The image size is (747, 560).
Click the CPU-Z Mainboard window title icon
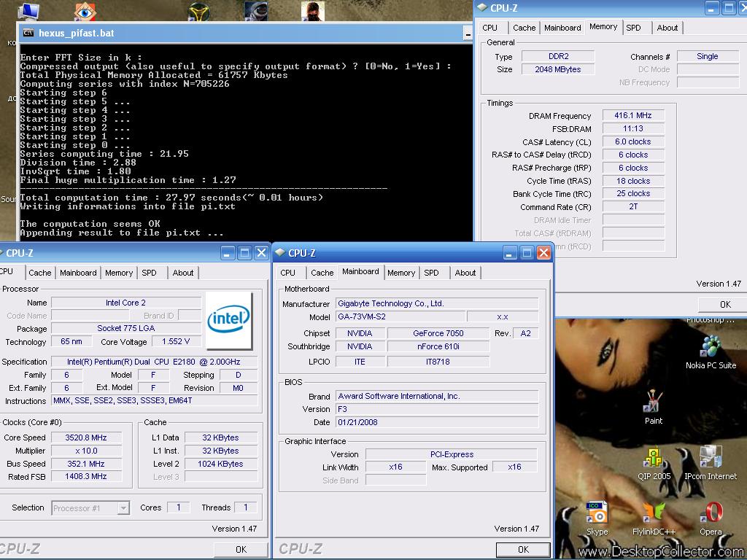(280, 252)
